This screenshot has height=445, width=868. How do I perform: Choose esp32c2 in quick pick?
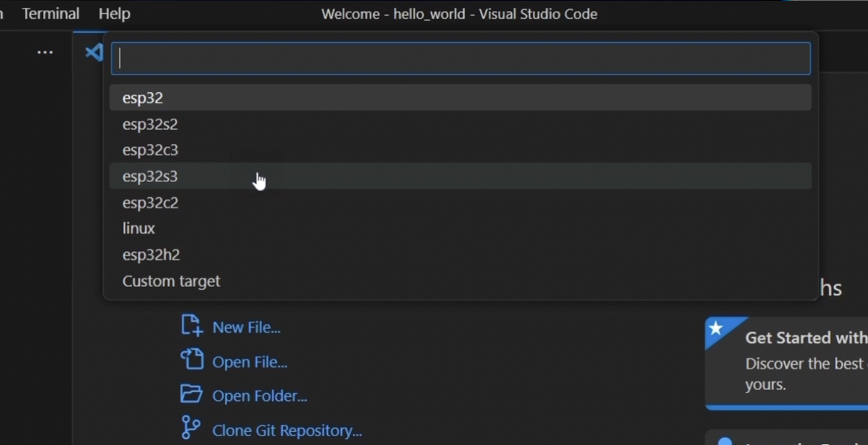click(150, 203)
